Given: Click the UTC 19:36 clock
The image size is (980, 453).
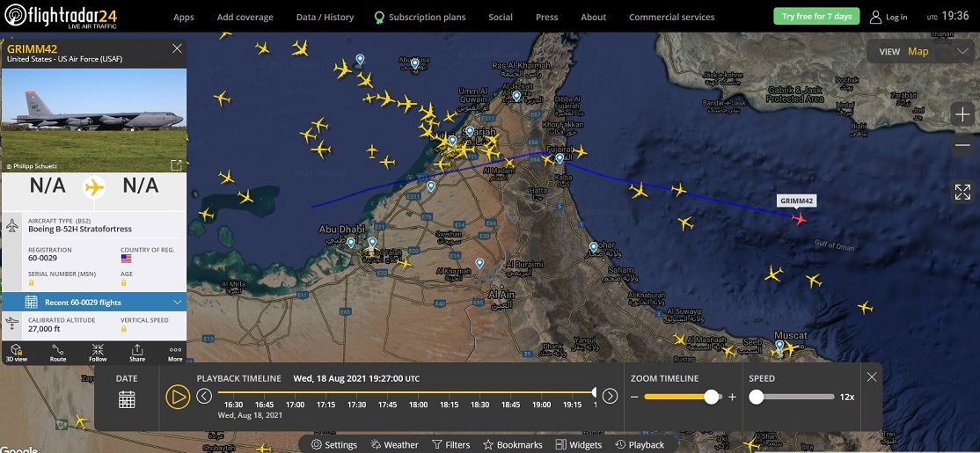Looking at the screenshot, I should pos(948,16).
